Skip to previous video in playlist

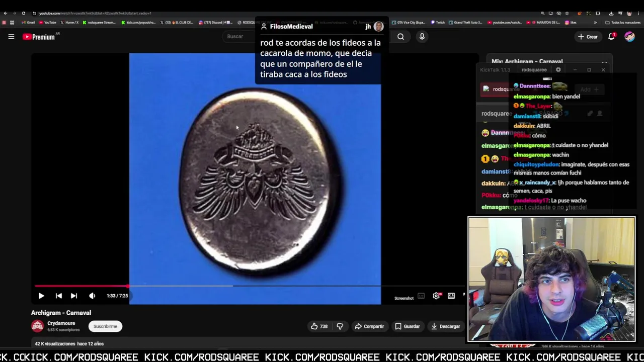point(58,296)
